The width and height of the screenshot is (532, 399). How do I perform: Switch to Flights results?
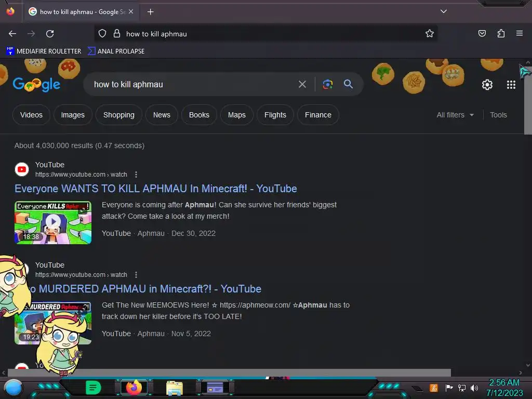275,115
